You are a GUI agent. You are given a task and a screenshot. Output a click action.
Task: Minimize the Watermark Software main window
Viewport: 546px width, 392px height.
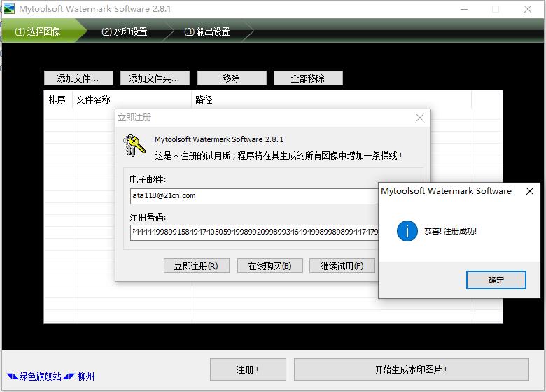tap(463, 9)
